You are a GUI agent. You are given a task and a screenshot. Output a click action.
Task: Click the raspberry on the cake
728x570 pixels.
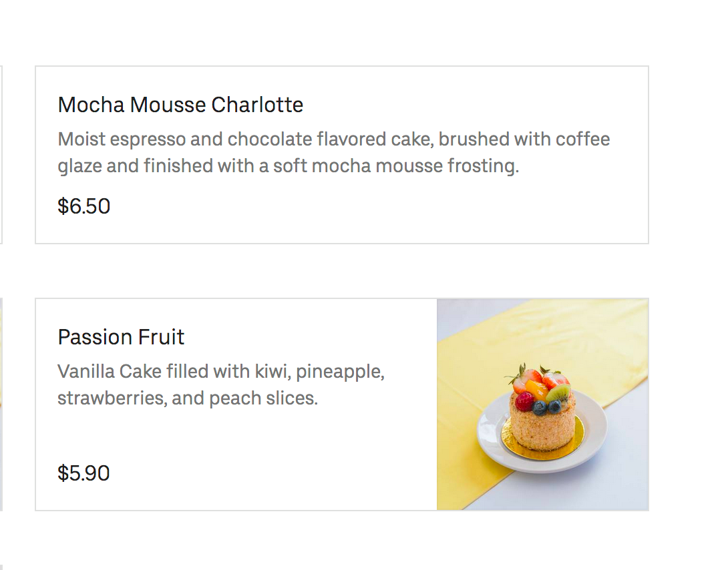coord(525,401)
